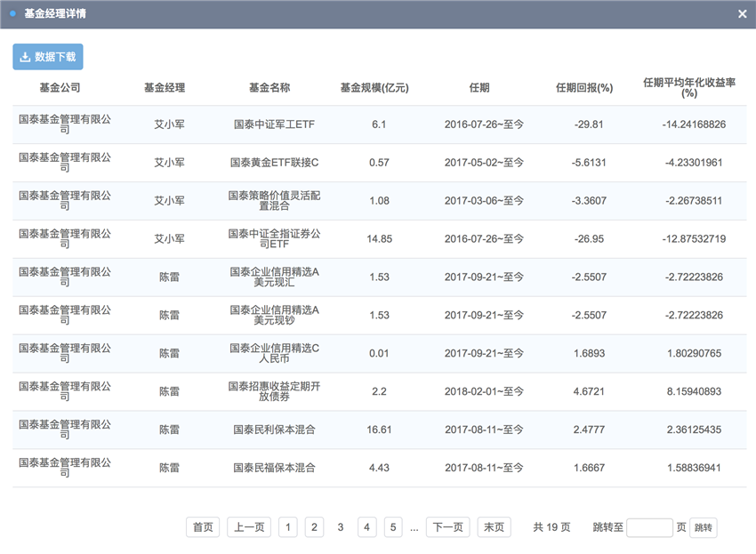Go to page 1
The height and width of the screenshot is (554, 756).
287,527
